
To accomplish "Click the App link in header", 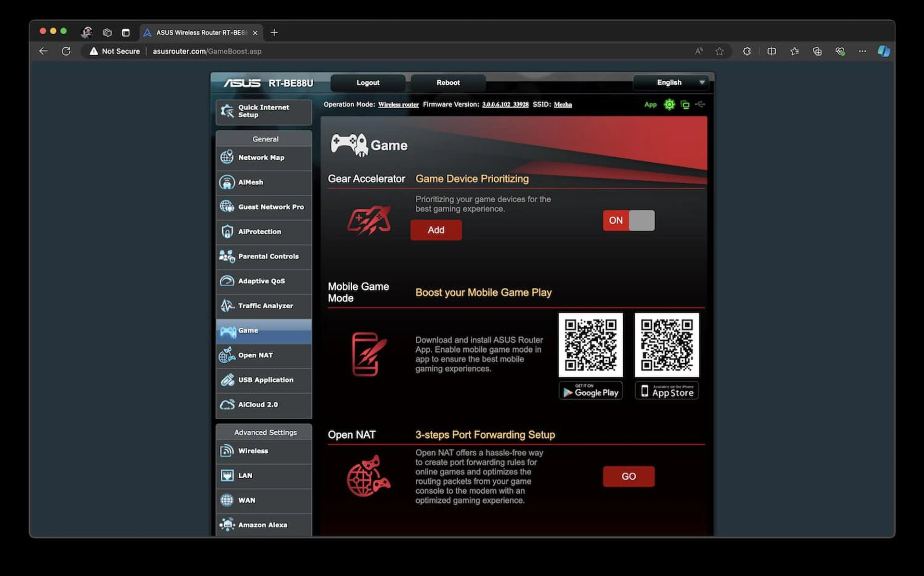I will pyautogui.click(x=650, y=104).
